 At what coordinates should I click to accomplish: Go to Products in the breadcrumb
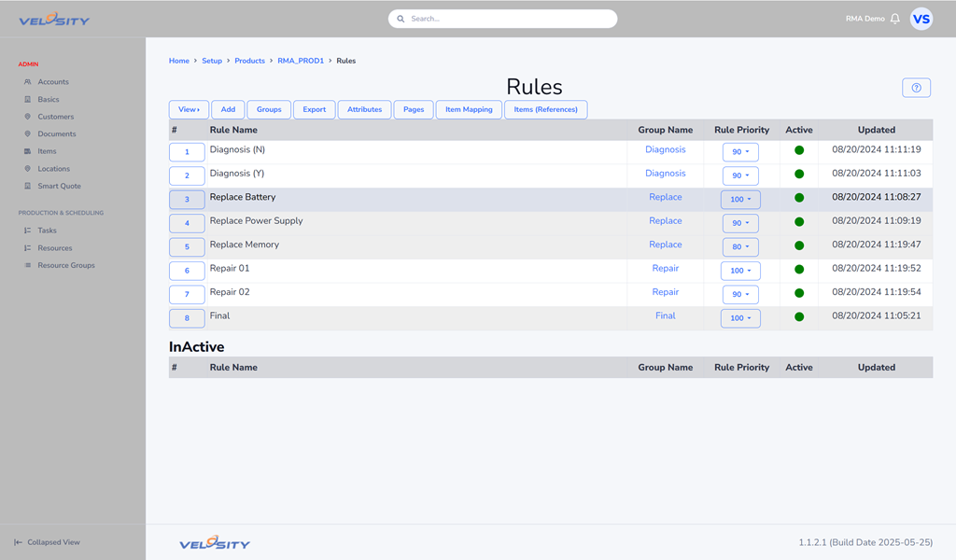coord(249,61)
